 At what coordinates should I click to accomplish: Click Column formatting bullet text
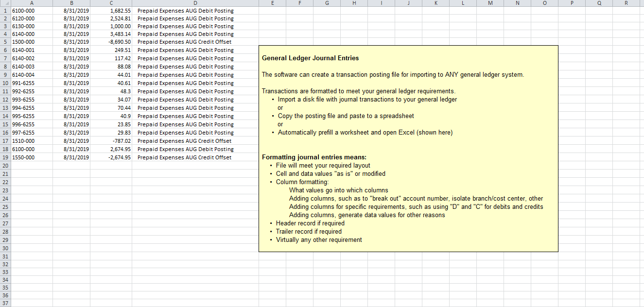pos(302,182)
